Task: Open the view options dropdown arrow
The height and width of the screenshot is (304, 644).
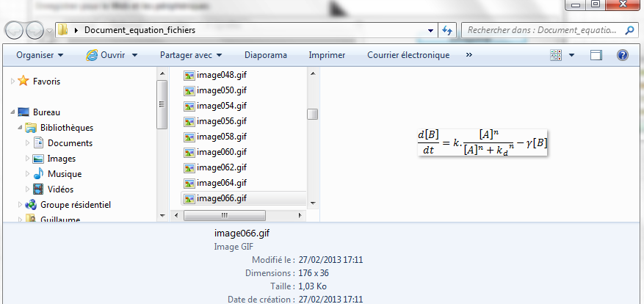Action: click(x=571, y=55)
